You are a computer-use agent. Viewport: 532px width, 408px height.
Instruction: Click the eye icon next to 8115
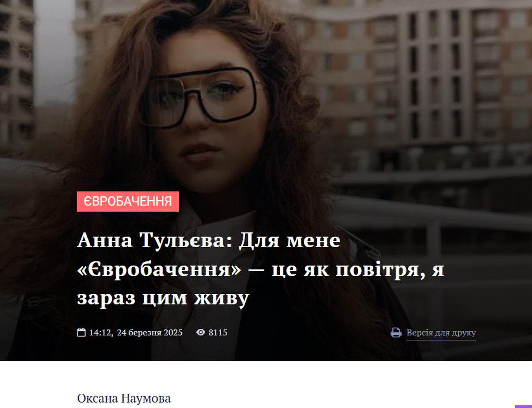tap(201, 332)
